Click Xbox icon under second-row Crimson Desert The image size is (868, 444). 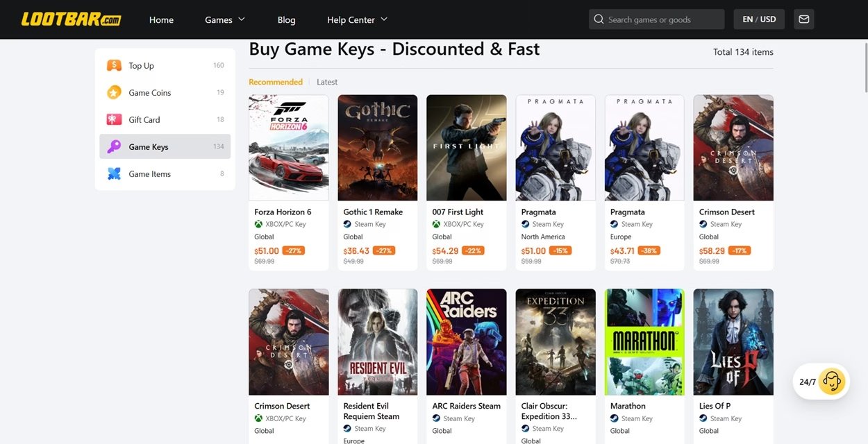tap(258, 418)
